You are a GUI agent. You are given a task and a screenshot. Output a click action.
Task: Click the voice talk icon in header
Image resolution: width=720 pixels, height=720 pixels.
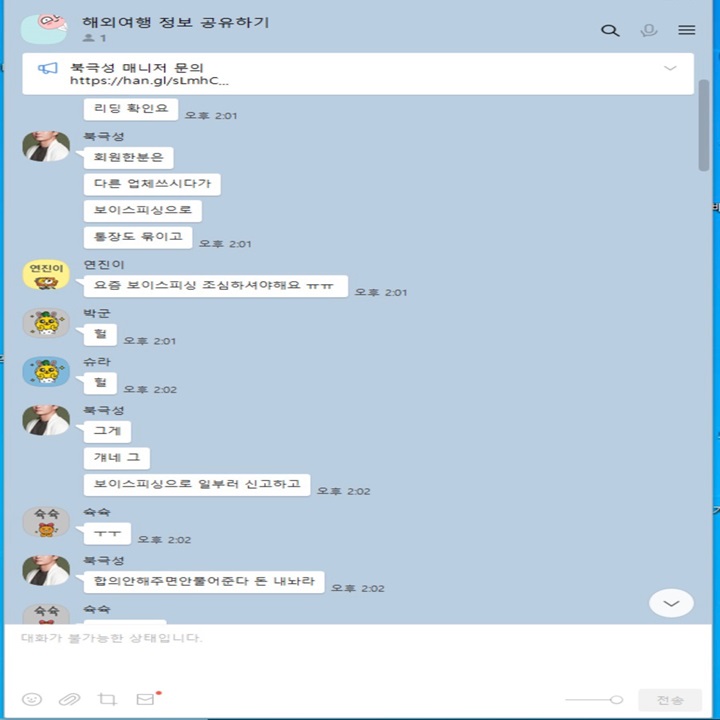coord(648,30)
